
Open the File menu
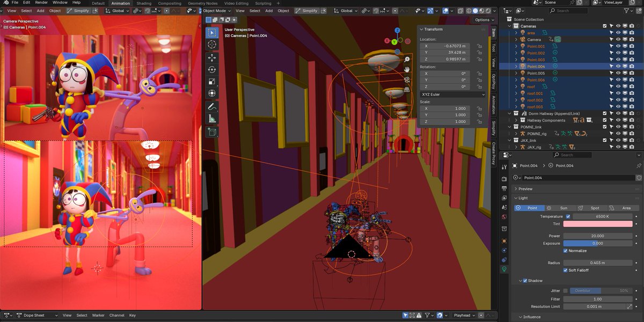point(15,3)
